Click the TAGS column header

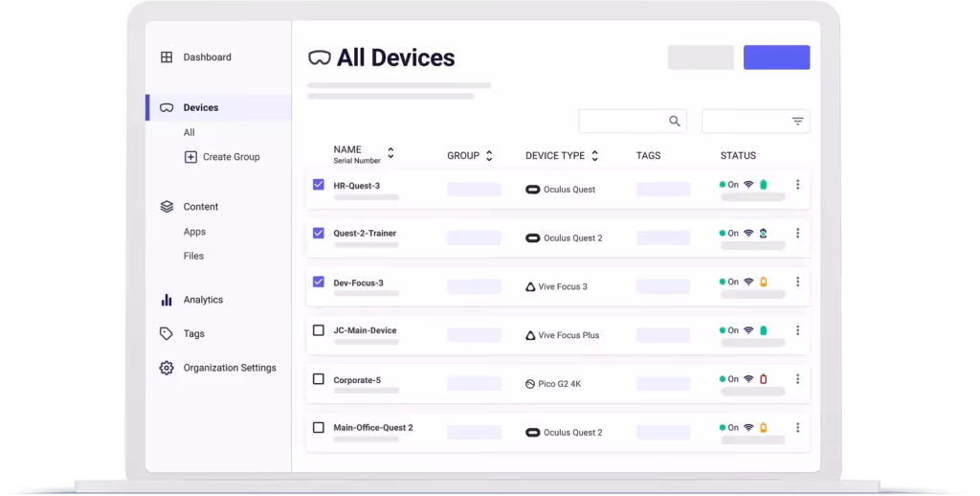click(x=648, y=156)
